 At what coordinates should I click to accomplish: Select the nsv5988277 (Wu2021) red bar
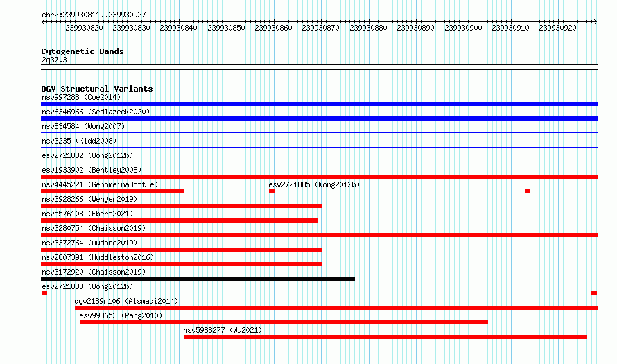tap(385, 337)
